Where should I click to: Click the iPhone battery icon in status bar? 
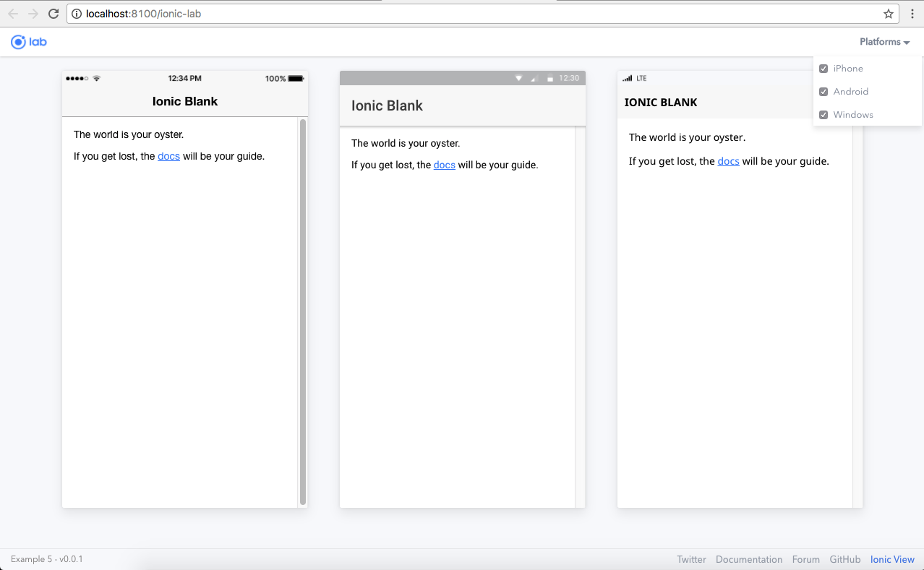point(296,78)
